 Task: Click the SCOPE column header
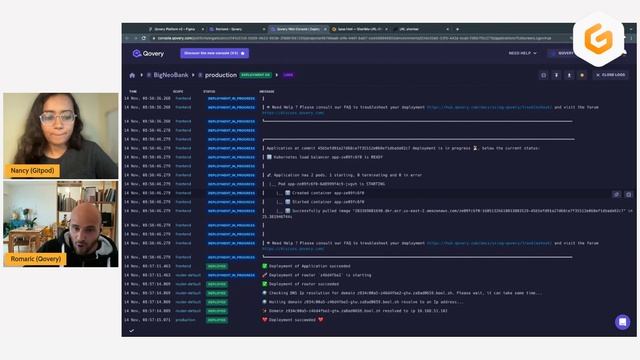pyautogui.click(x=178, y=91)
